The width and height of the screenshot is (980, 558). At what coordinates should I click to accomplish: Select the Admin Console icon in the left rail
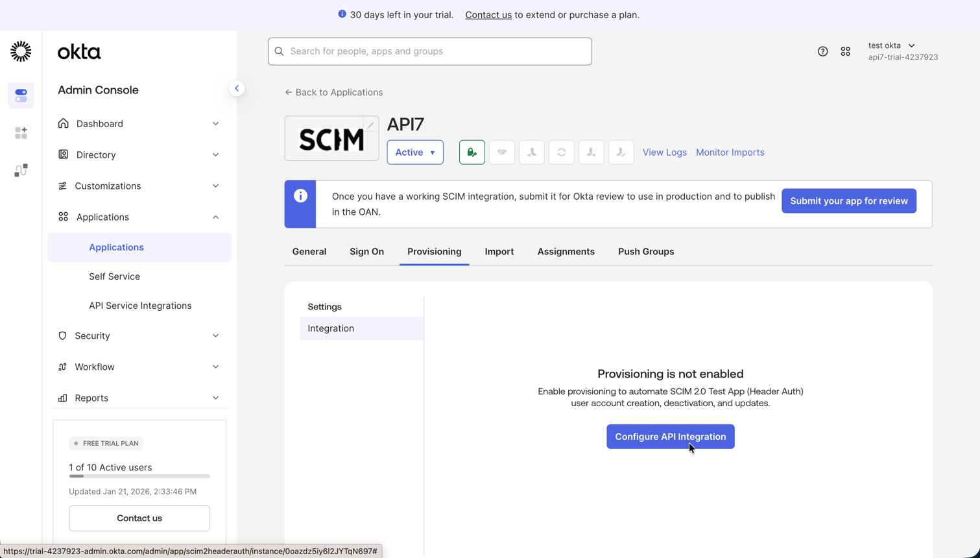pos(21,95)
